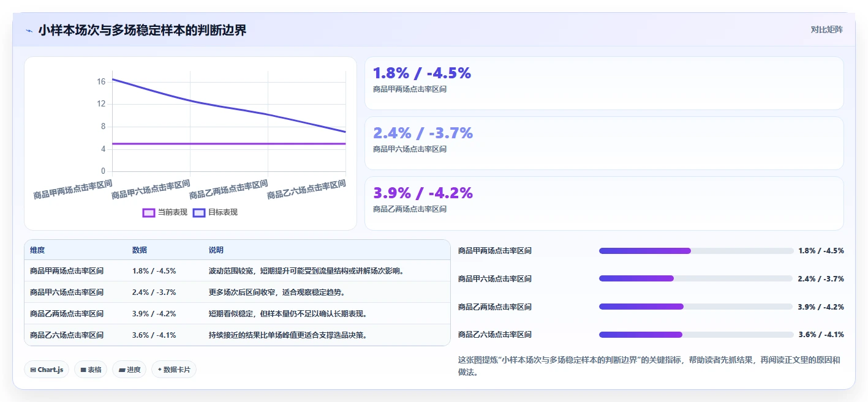The image size is (868, 402).
Task: Click the lightning icon beside the title
Action: click(29, 30)
